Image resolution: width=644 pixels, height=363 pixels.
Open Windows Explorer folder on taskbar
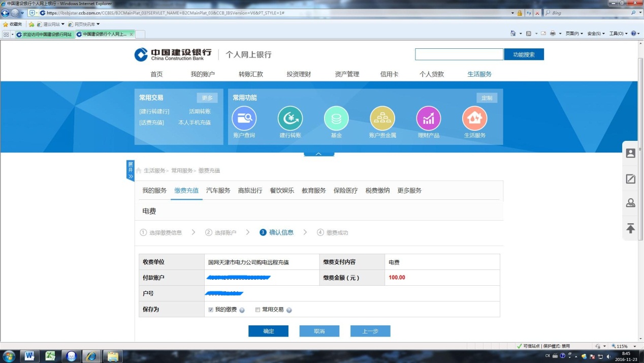(112, 356)
